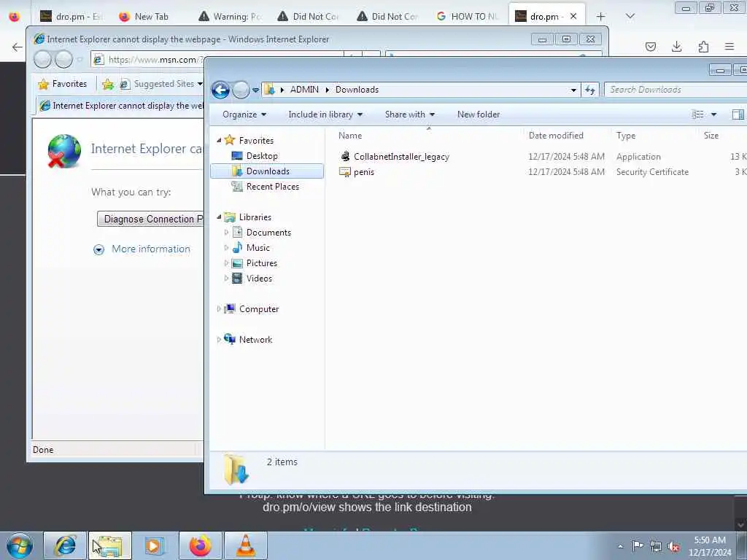Show hidden system tray icons arrow
The image size is (747, 560).
coord(620,546)
